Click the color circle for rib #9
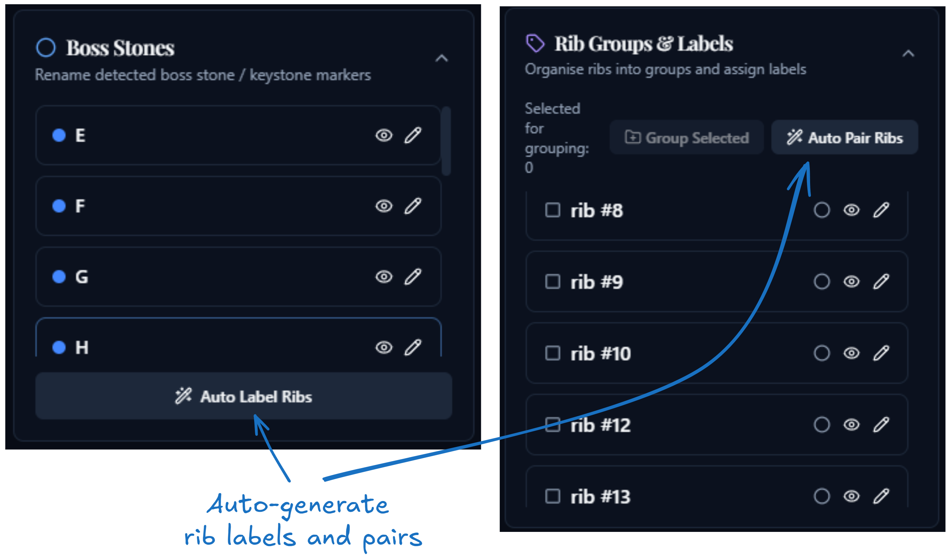Image resolution: width=949 pixels, height=560 pixels. 821,282
